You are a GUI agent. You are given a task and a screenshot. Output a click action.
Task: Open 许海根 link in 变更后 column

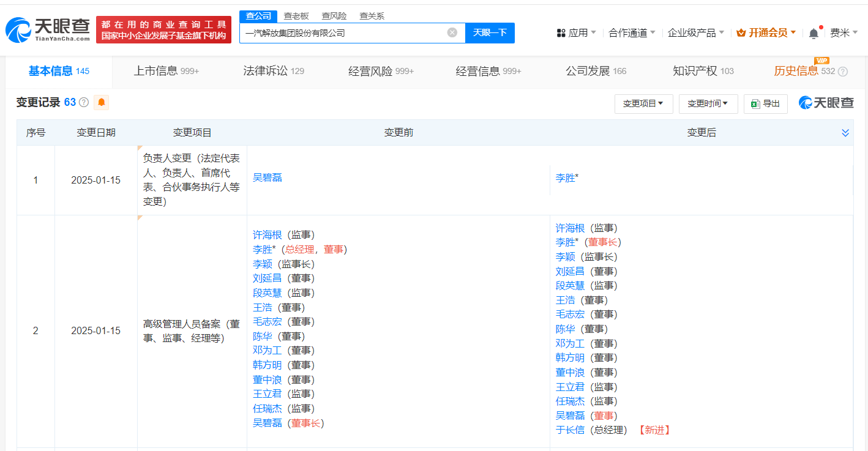point(570,228)
